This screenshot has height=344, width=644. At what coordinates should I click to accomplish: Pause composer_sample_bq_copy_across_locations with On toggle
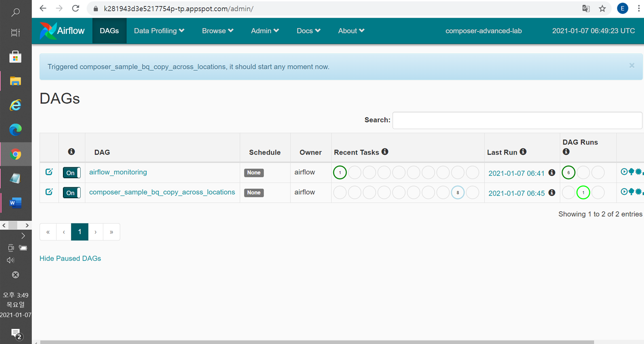(x=72, y=193)
